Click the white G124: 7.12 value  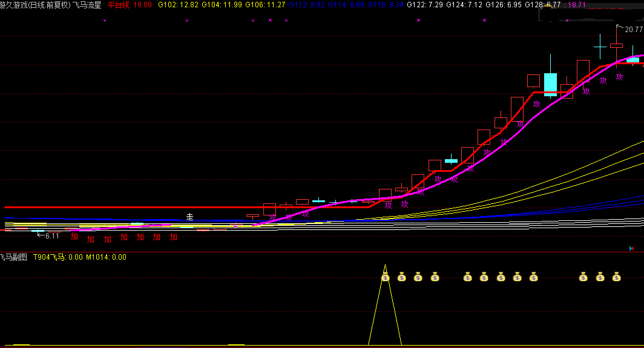pos(464,5)
